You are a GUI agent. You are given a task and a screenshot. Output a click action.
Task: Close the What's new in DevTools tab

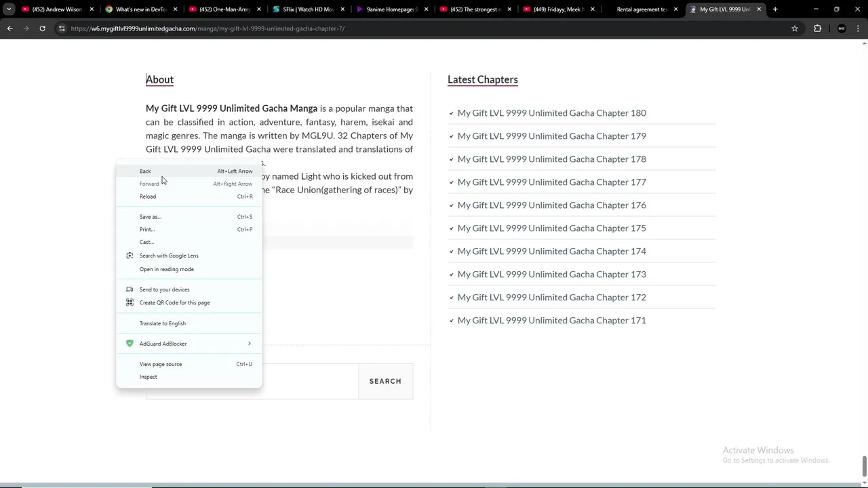pos(175,9)
